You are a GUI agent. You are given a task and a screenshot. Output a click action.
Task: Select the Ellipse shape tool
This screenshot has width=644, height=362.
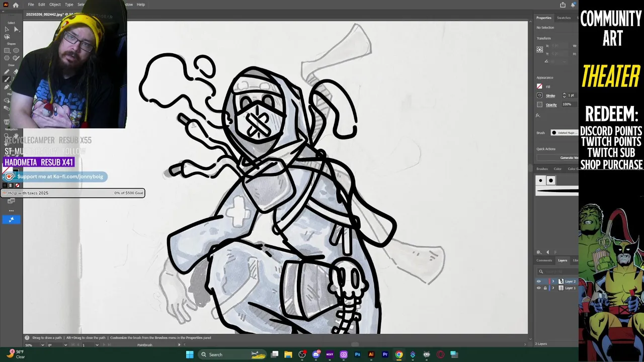tap(16, 50)
